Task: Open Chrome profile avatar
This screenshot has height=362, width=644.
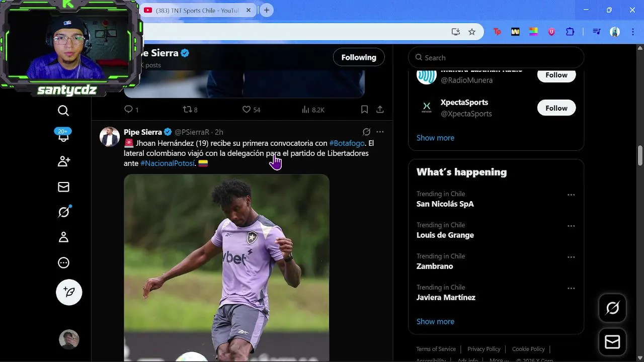Action: point(615,32)
